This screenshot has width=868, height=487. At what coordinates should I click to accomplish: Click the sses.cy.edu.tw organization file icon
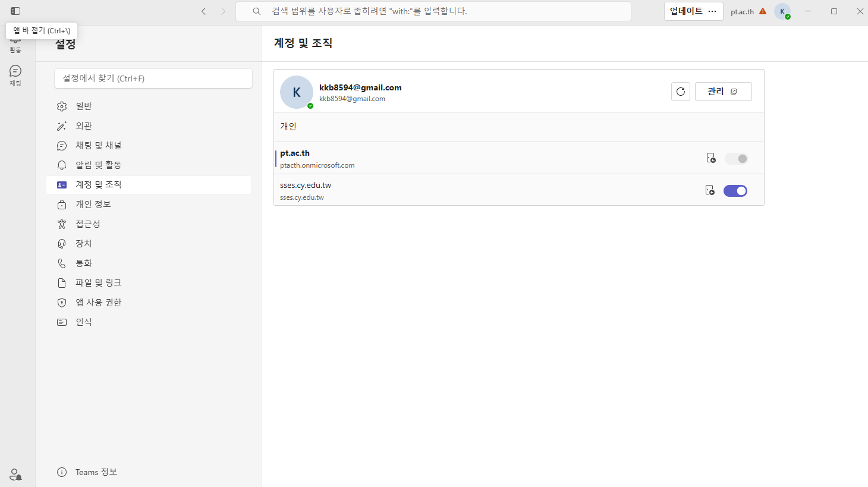click(x=710, y=190)
